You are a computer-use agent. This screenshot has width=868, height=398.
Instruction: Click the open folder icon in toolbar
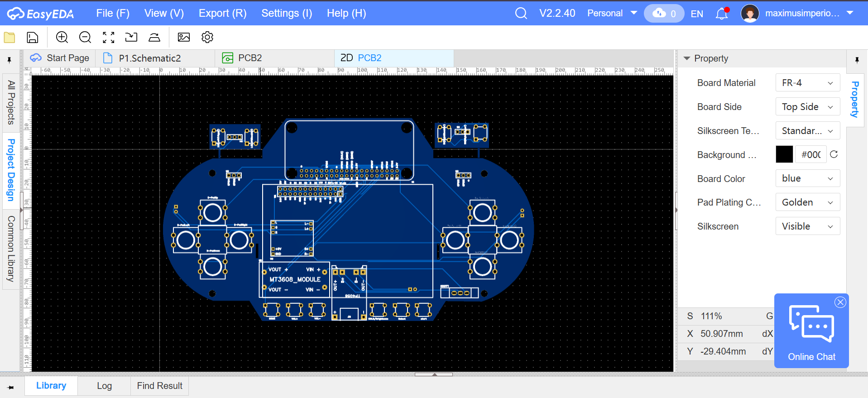(x=10, y=38)
